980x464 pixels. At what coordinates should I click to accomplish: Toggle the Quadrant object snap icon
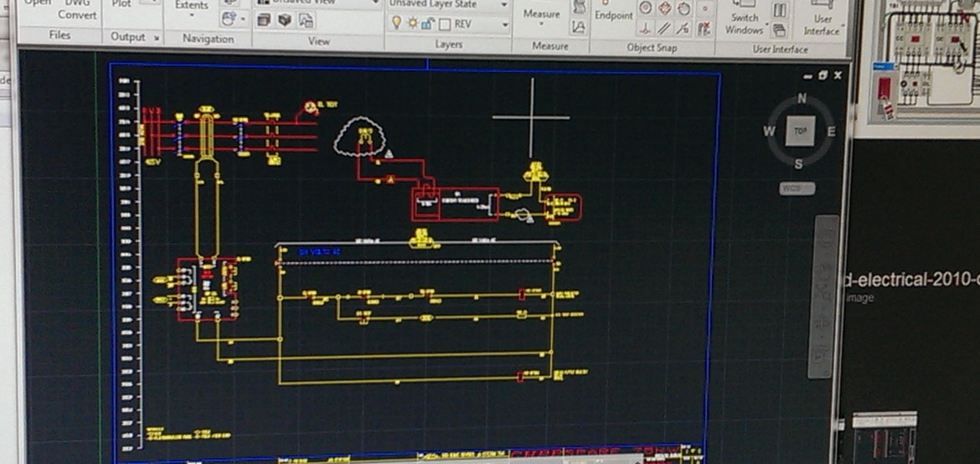pyautogui.click(x=665, y=8)
